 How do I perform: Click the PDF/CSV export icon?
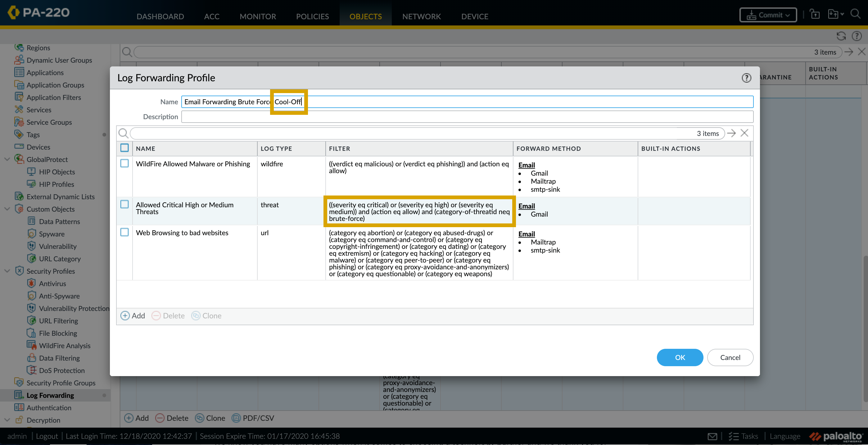click(236, 418)
